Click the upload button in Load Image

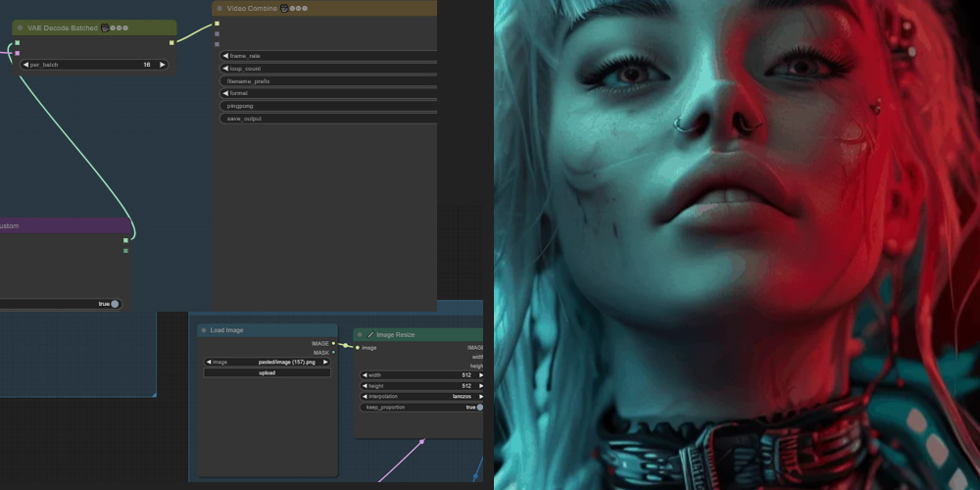pos(267,373)
